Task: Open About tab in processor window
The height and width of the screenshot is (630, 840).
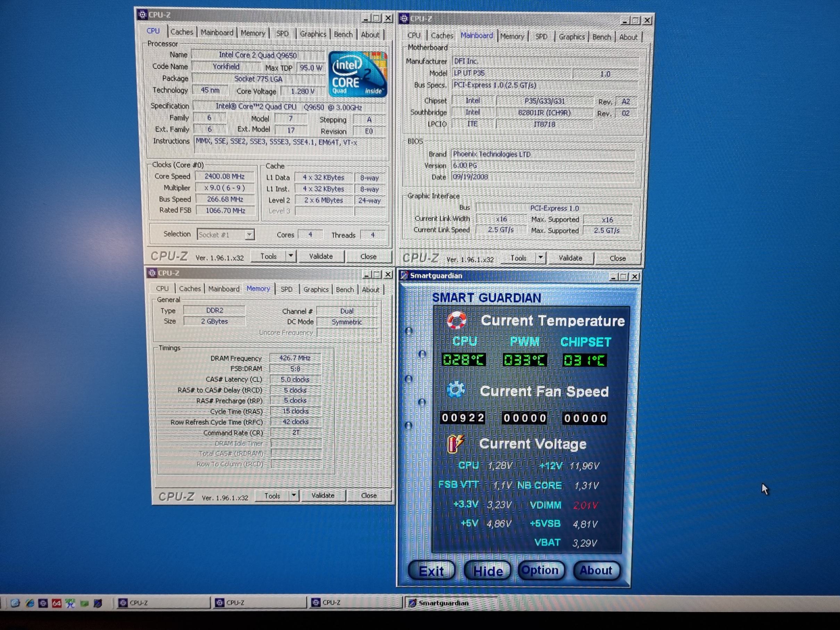Action: 370,35
